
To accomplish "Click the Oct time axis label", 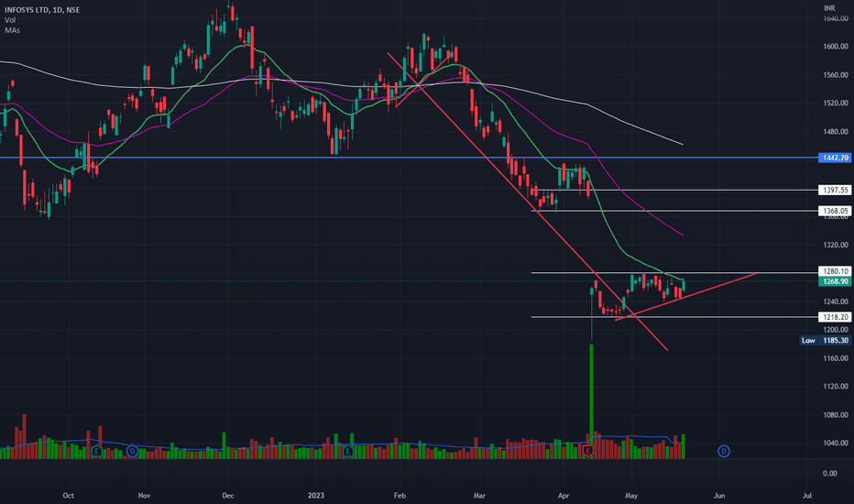I will pyautogui.click(x=68, y=496).
